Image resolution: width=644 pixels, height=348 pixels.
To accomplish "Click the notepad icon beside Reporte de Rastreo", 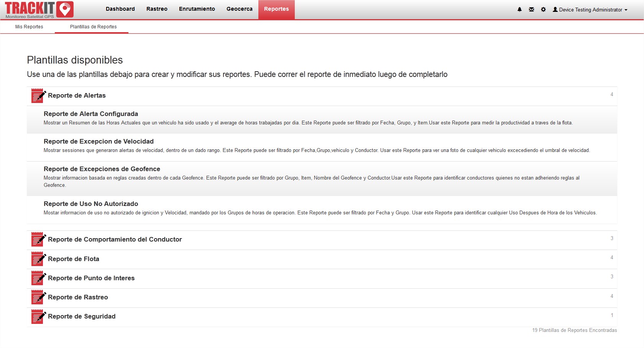I will click(x=38, y=297).
